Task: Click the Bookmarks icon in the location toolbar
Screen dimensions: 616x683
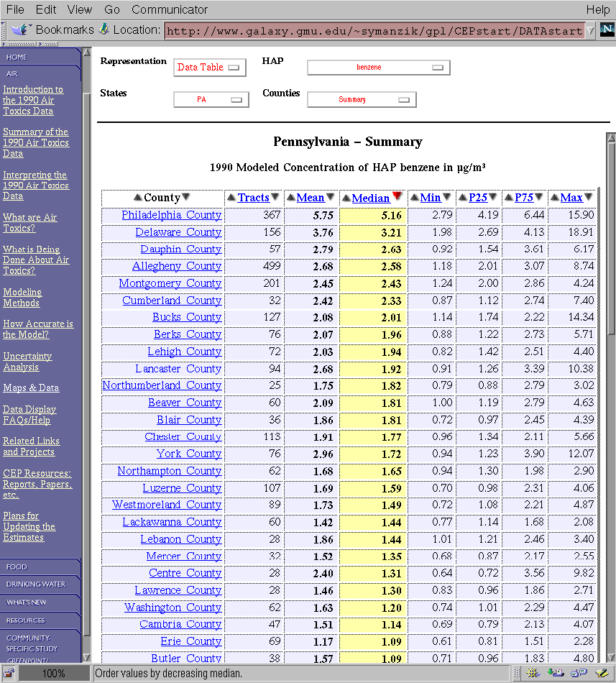Action: pos(22,29)
